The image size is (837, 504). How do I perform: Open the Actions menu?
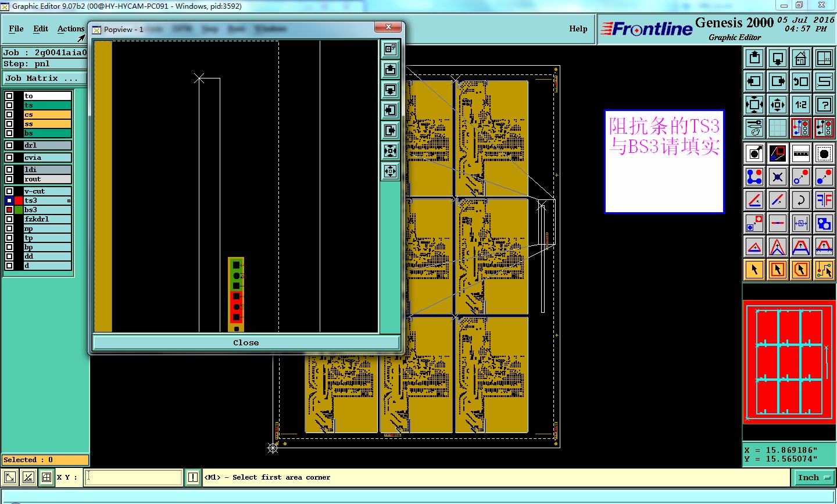pos(71,28)
